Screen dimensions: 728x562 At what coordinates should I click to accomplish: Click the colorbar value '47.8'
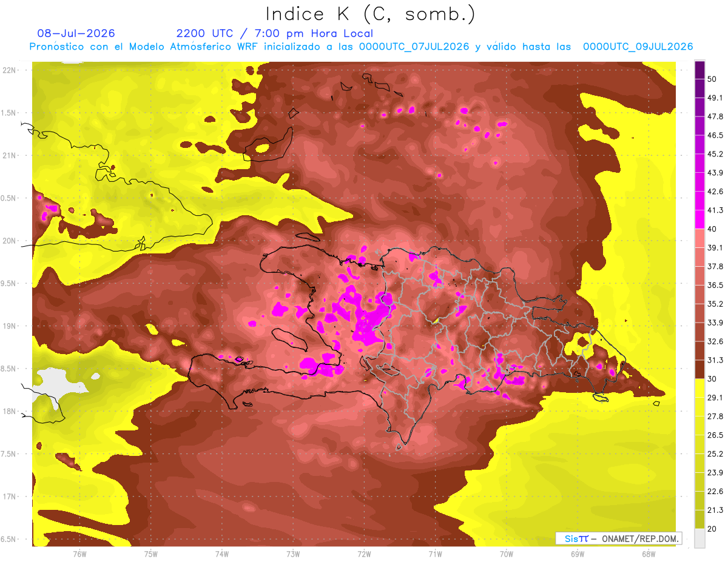tap(715, 116)
